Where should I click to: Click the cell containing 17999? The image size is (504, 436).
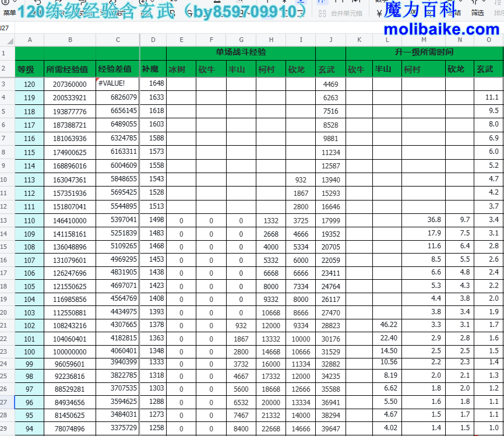(x=331, y=221)
